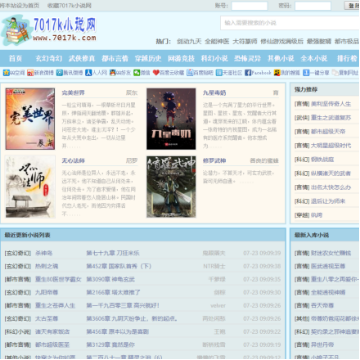
Task: Open chapter 第3090章 神龟玄武
Action: 110,279
